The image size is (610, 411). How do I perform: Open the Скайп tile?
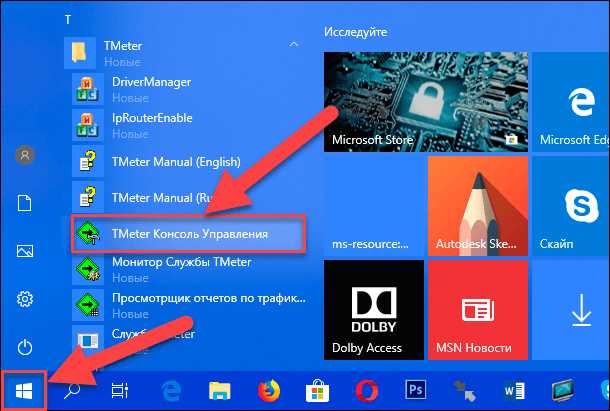click(571, 206)
